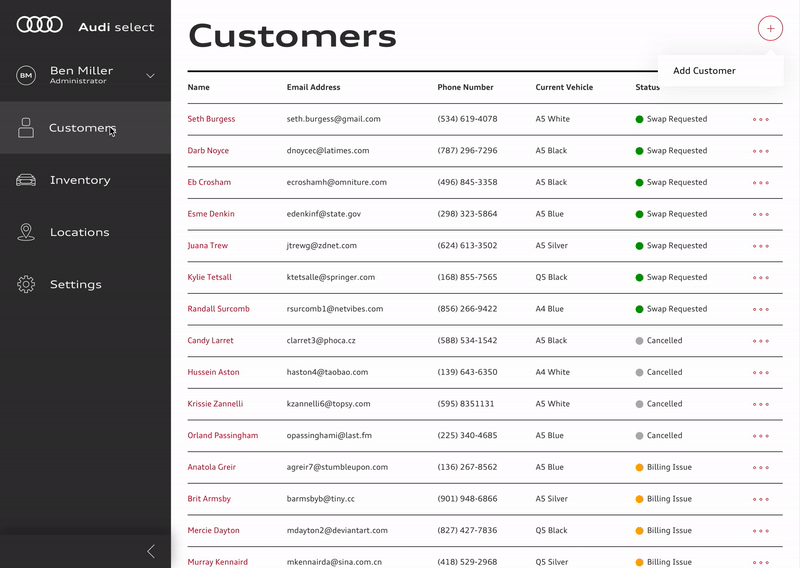The width and height of the screenshot is (800, 568).
Task: Open Locations via the map pin icon
Action: click(x=26, y=232)
